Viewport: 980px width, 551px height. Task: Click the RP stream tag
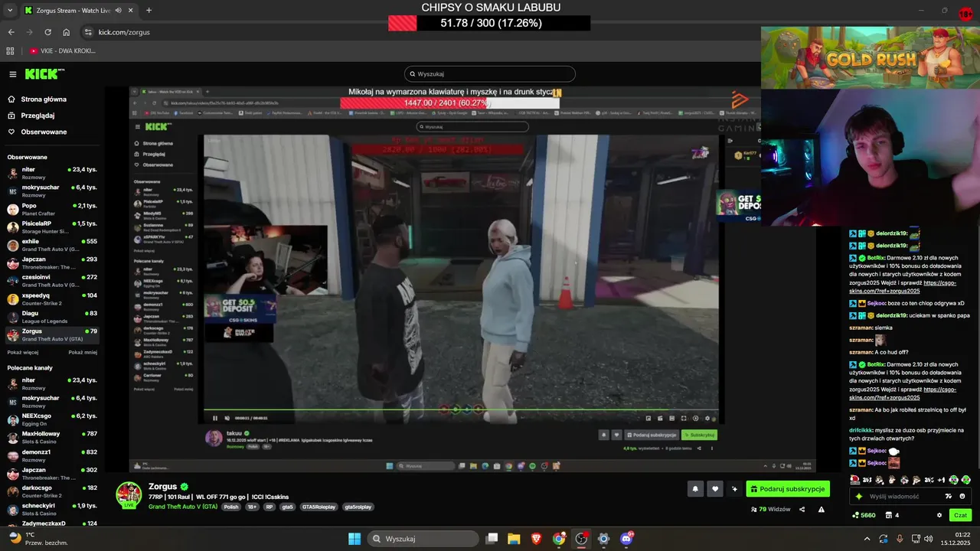click(269, 507)
